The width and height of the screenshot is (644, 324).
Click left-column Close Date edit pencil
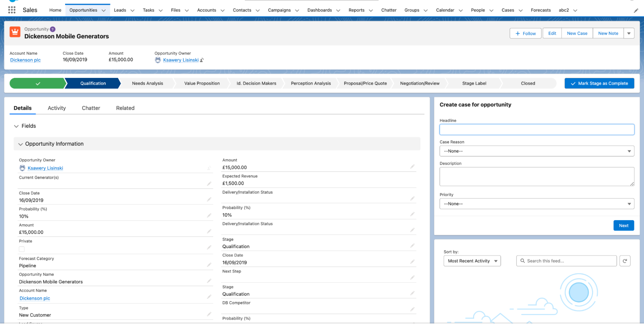click(x=209, y=199)
